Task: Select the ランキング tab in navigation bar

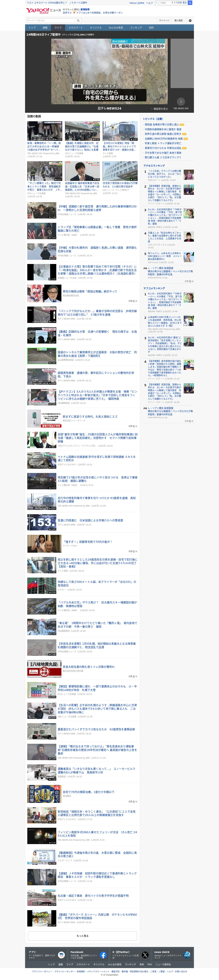Action: (x=136, y=27)
